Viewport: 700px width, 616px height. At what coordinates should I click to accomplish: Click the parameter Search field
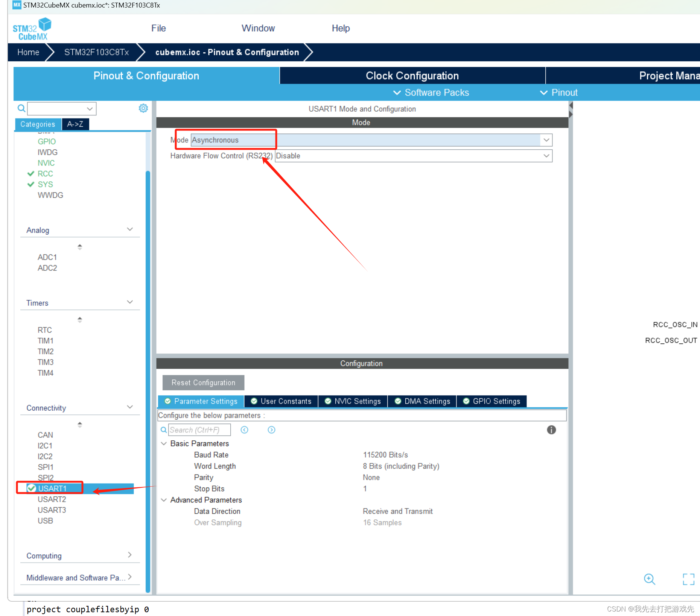(x=199, y=430)
